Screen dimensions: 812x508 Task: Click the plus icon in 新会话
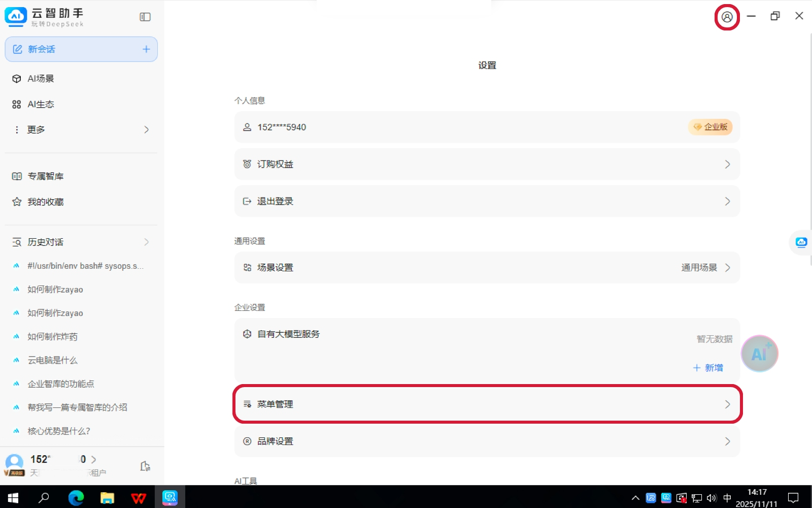point(146,49)
